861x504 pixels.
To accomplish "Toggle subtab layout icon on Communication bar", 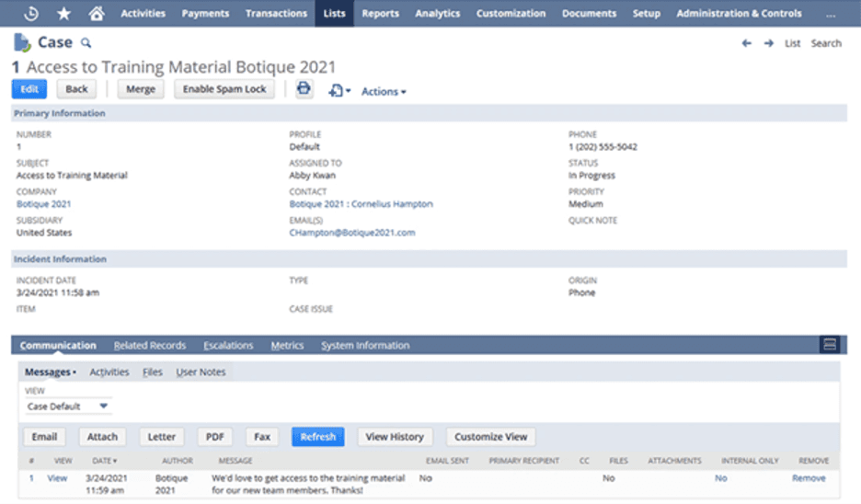I will click(829, 345).
